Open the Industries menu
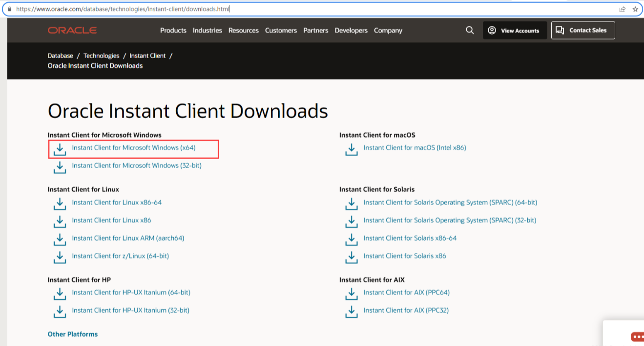Image resolution: width=644 pixels, height=346 pixels. (x=208, y=30)
